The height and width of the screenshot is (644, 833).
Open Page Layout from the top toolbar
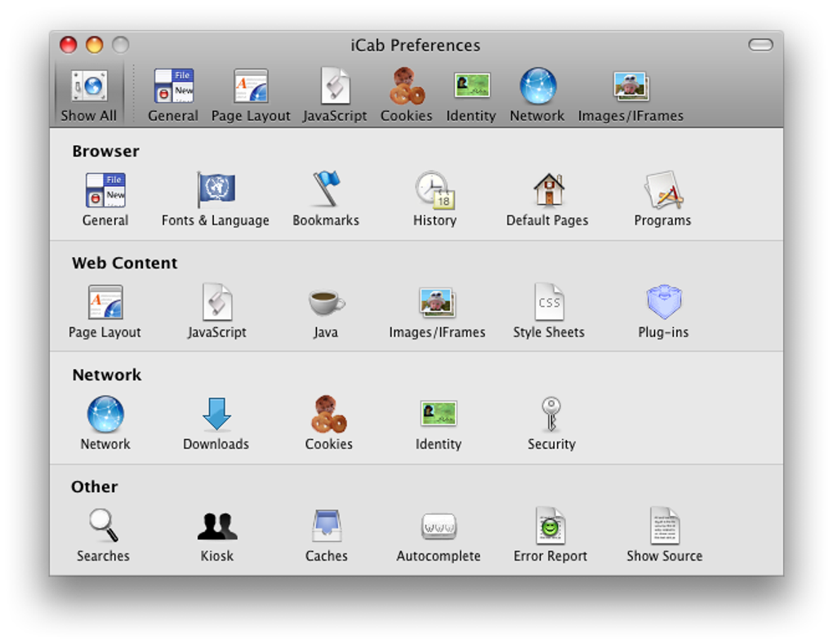(x=251, y=95)
